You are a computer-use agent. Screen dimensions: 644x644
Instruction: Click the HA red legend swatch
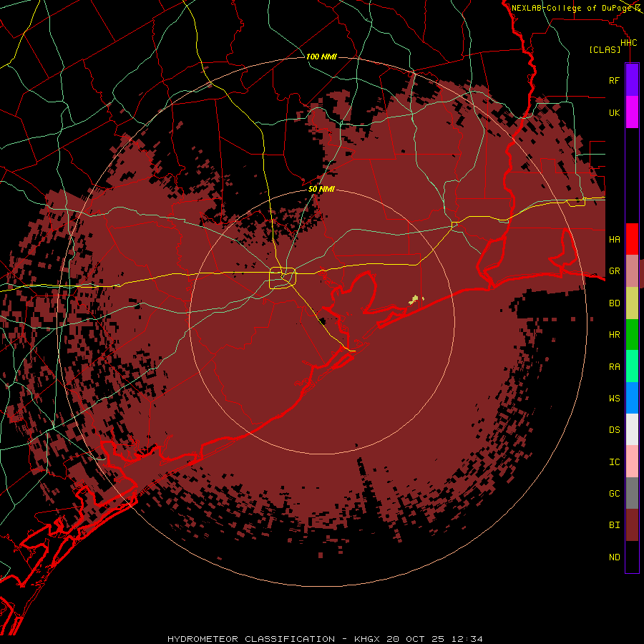[632, 239]
